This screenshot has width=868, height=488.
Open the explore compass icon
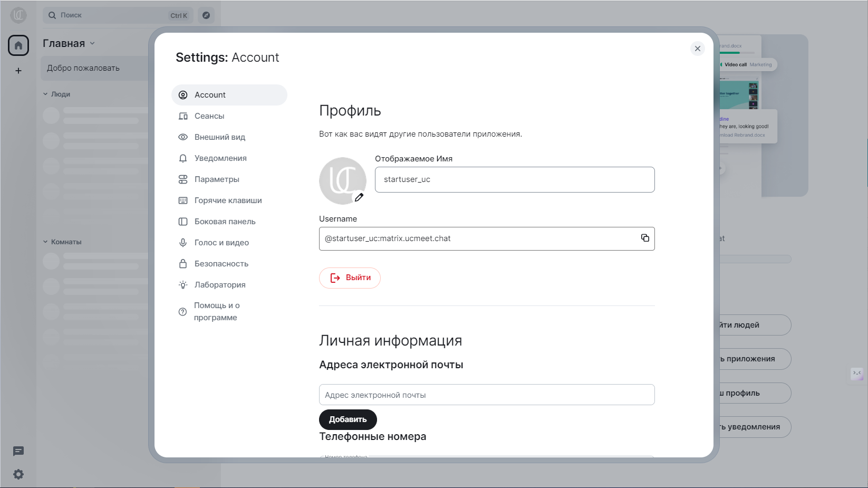(x=206, y=15)
